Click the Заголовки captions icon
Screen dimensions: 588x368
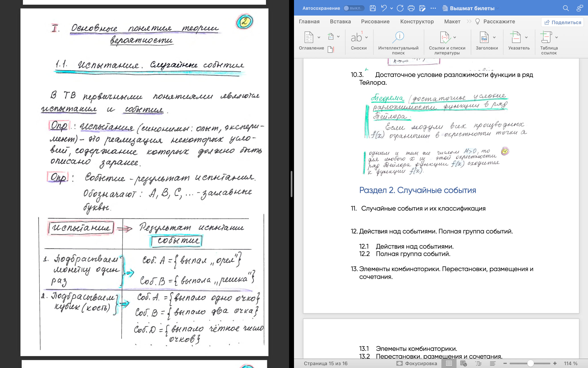pos(484,37)
